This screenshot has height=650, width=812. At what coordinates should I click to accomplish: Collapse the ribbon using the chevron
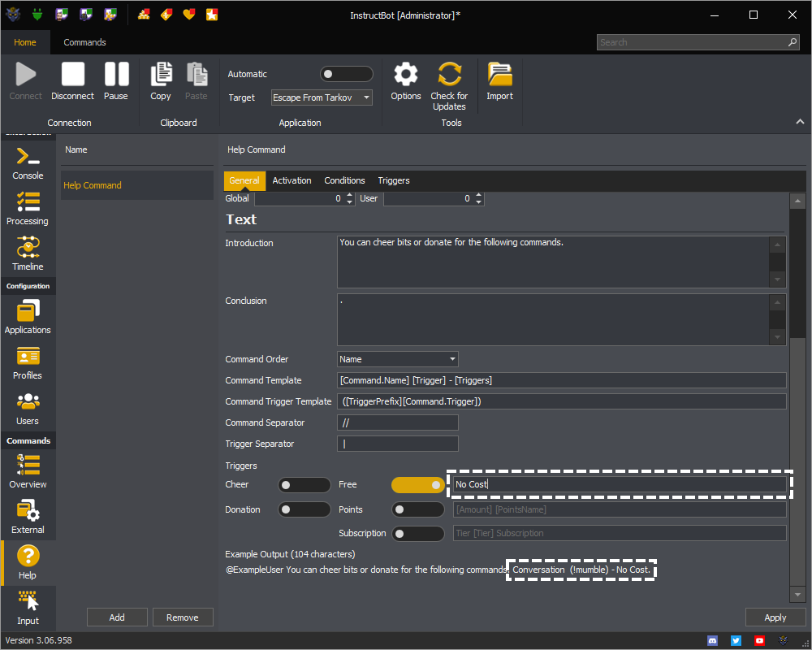800,122
